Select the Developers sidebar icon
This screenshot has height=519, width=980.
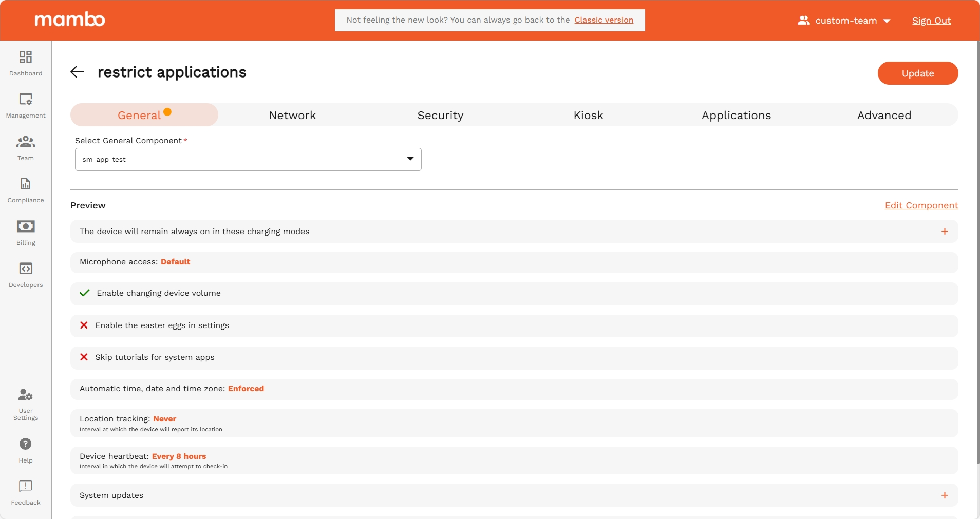pyautogui.click(x=25, y=269)
